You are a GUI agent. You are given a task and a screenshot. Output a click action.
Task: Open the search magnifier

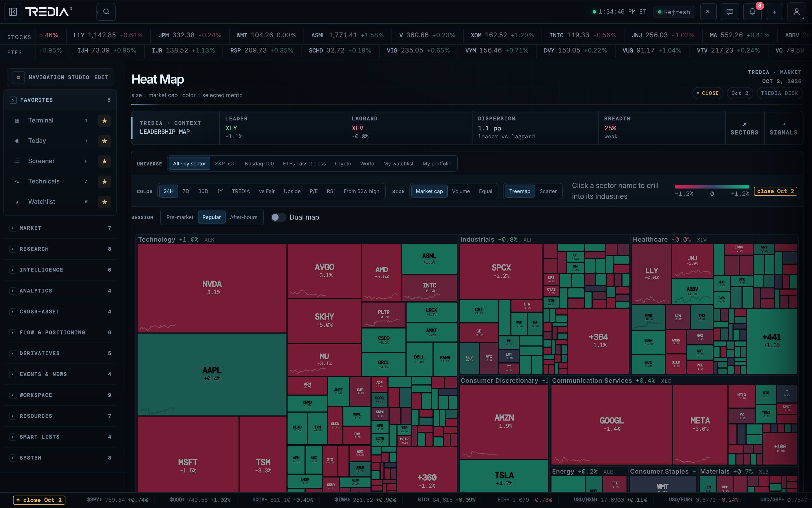(106, 12)
